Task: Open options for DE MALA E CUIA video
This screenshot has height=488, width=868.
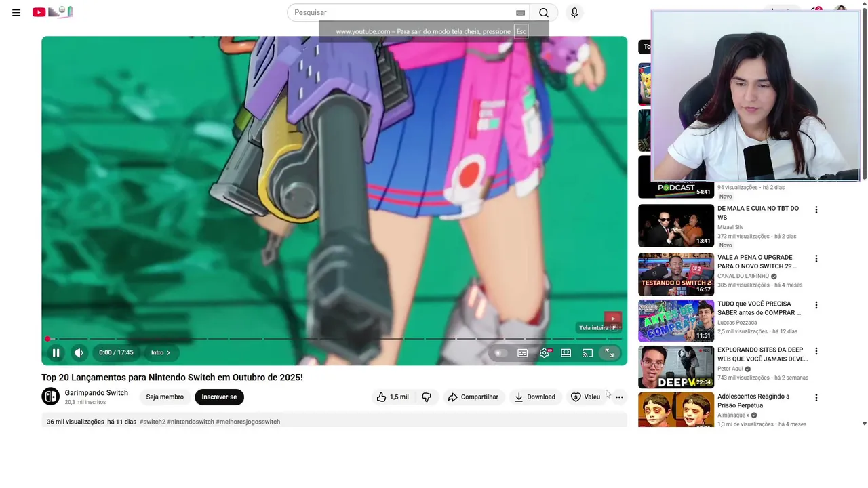Action: click(816, 209)
